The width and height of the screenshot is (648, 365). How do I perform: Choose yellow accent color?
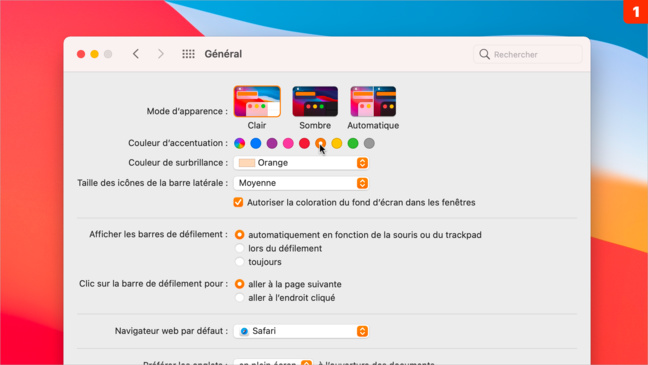[x=337, y=143]
